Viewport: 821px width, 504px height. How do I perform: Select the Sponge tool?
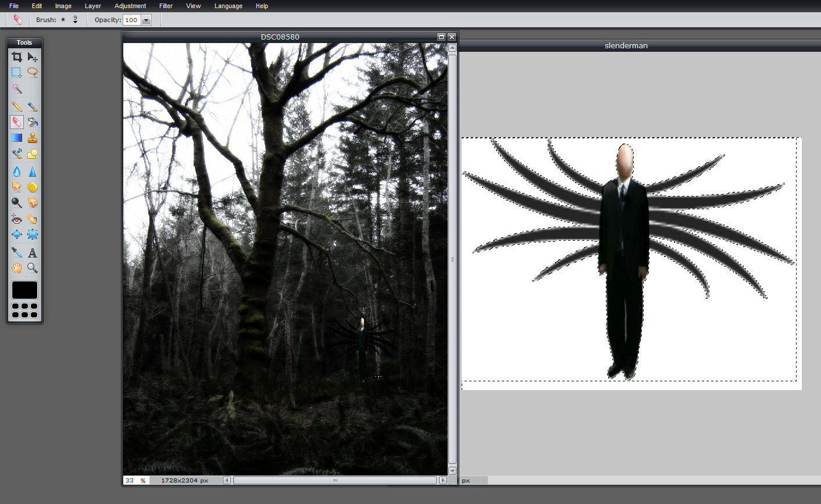coord(33,187)
